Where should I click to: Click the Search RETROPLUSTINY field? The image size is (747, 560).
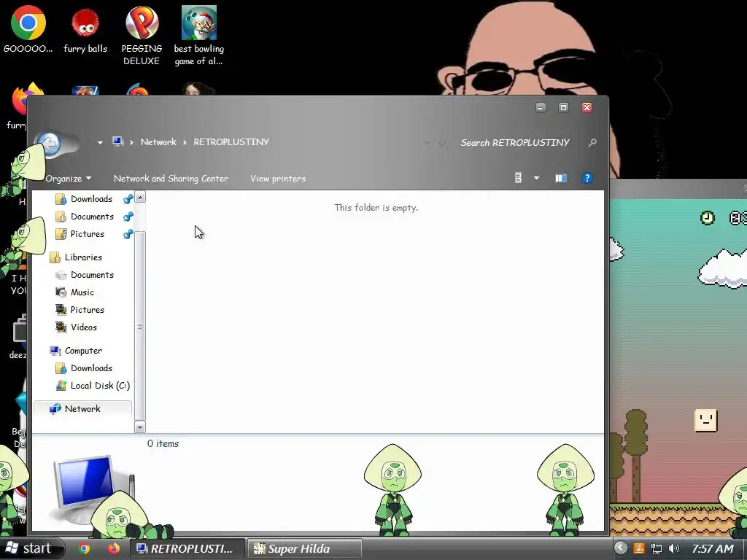(514, 142)
